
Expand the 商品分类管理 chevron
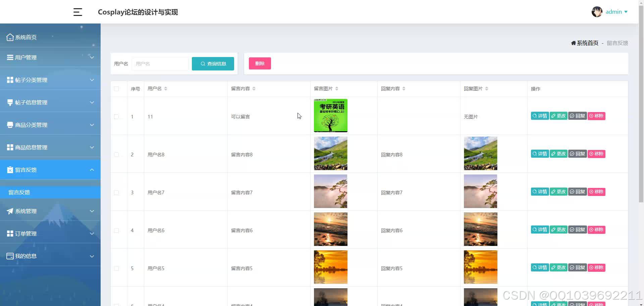92,125
